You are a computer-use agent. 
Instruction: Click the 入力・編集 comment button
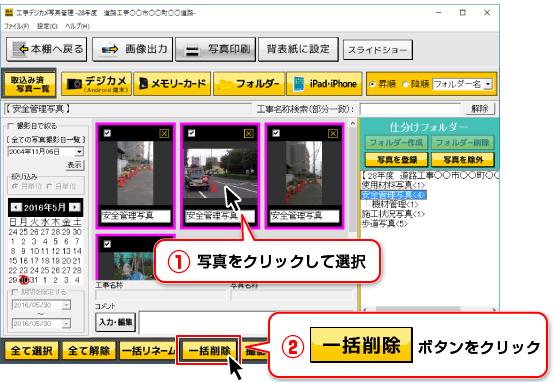point(115,322)
